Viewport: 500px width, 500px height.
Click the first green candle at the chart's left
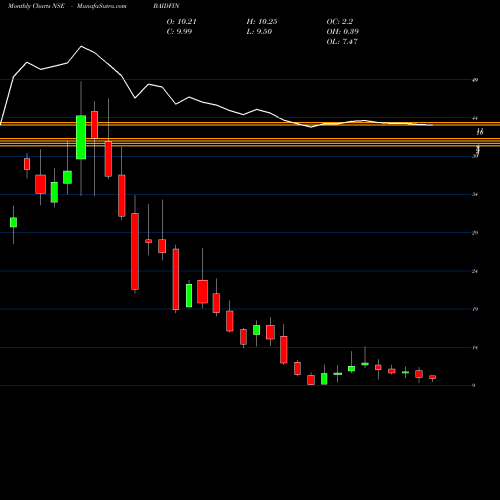(13, 222)
